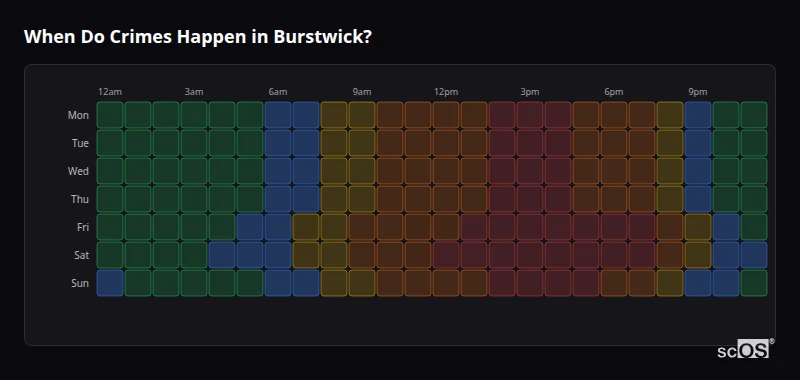This screenshot has width=800, height=380.
Task: Click the '9pm' hour label
Action: [x=698, y=92]
